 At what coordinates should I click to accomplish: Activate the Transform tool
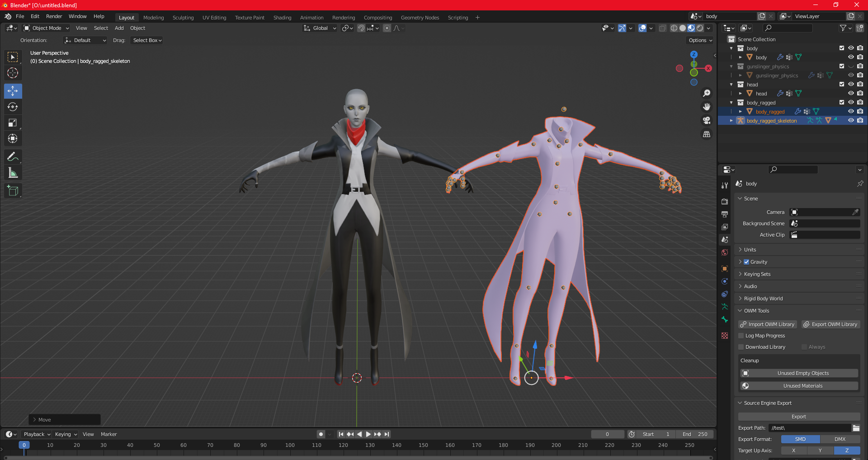pyautogui.click(x=13, y=138)
